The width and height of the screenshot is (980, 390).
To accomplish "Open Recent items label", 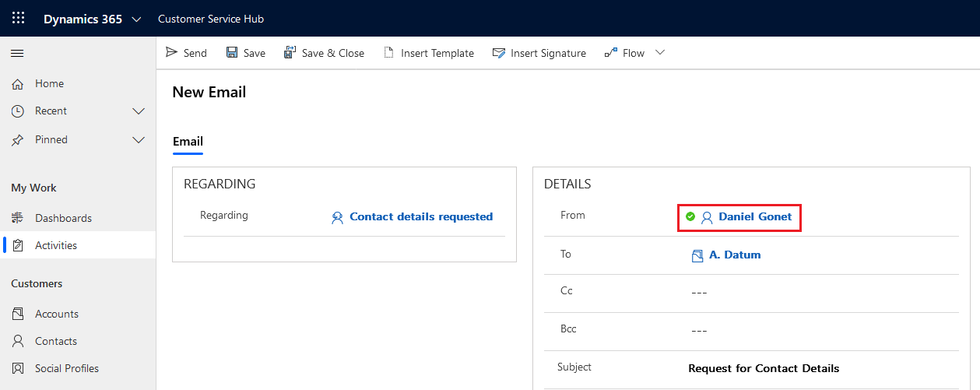I will click(x=51, y=111).
